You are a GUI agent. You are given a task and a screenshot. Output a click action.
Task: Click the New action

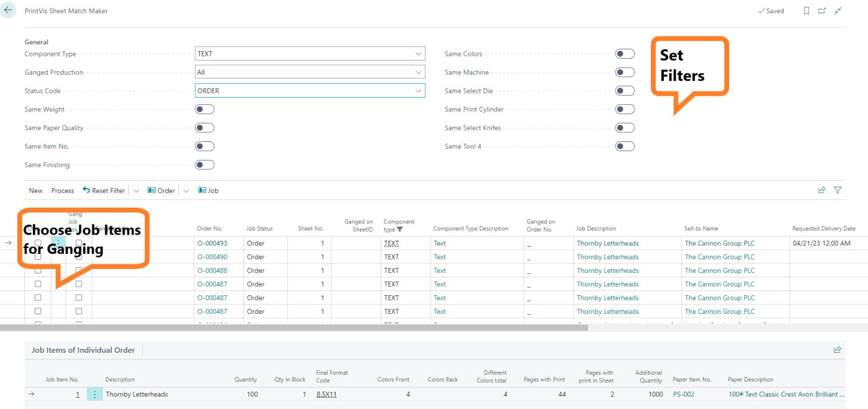pyautogui.click(x=36, y=190)
